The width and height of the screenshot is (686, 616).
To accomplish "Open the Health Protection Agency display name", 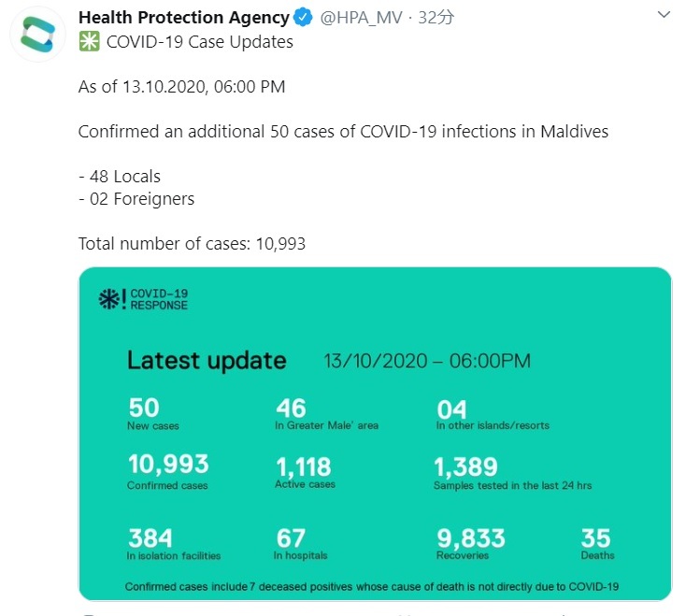I will click(184, 18).
